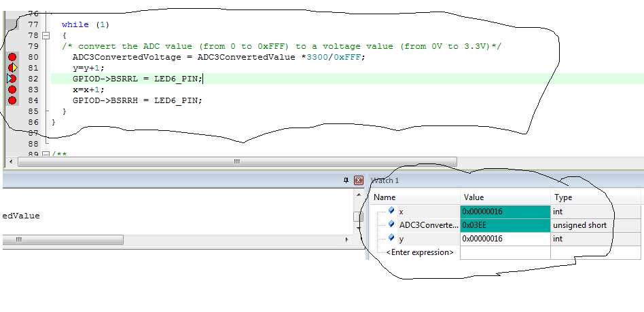Collapse the code block at line 78

[x=46, y=36]
